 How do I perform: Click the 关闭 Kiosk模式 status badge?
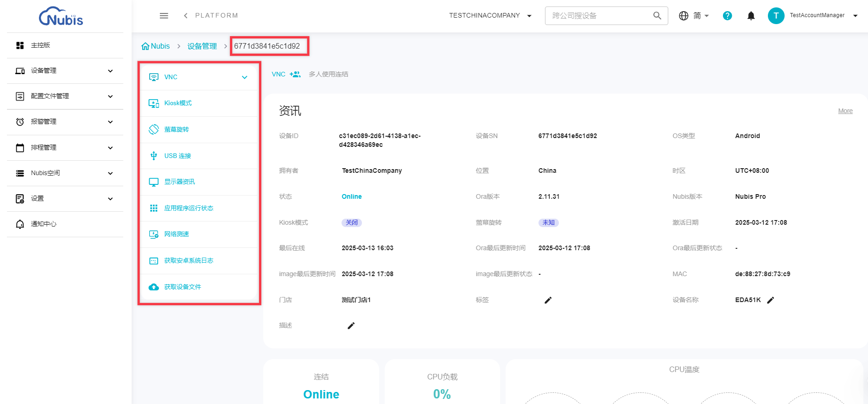pos(352,223)
